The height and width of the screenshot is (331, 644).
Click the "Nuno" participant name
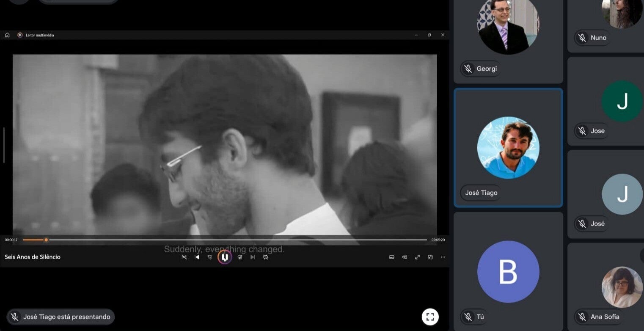pos(598,38)
